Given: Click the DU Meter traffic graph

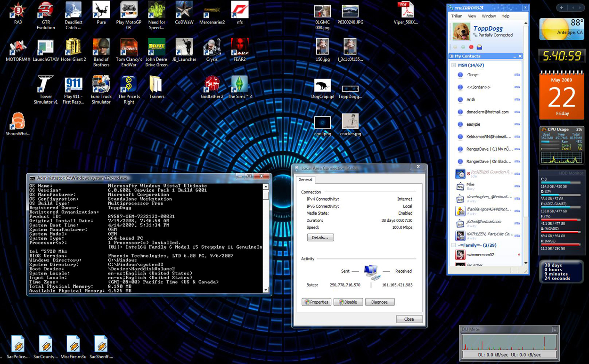Looking at the screenshot, I should 509,343.
